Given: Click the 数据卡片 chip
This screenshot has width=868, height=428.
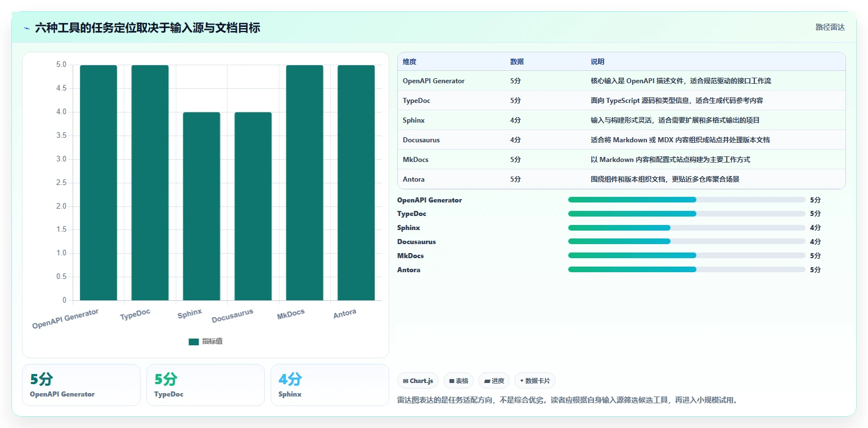Looking at the screenshot, I should point(535,381).
